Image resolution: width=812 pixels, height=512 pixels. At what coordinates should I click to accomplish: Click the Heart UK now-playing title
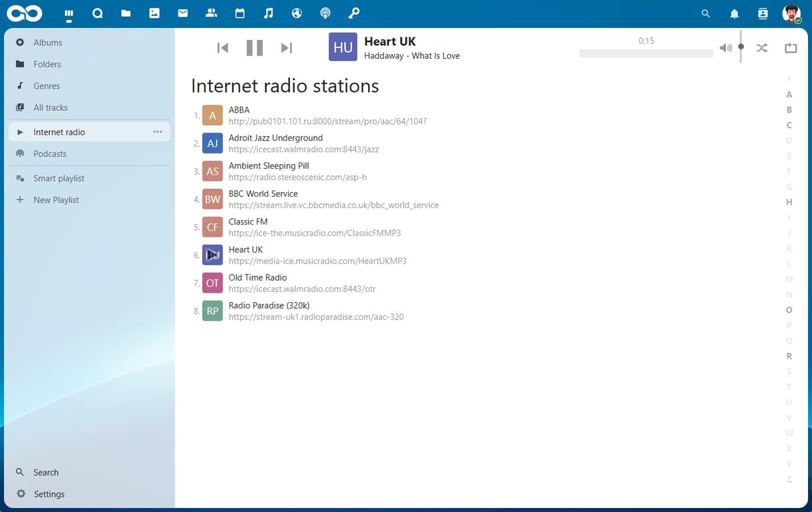(x=390, y=41)
